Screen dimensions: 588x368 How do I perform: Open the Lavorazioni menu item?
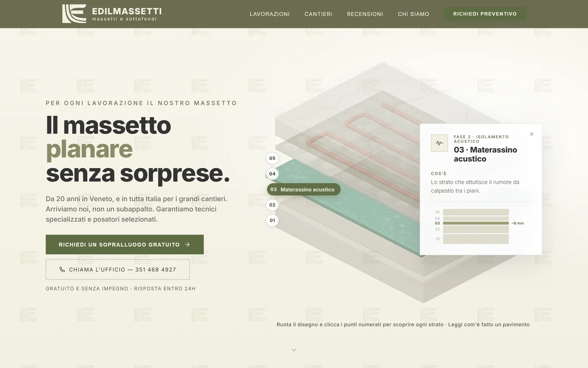(x=270, y=14)
